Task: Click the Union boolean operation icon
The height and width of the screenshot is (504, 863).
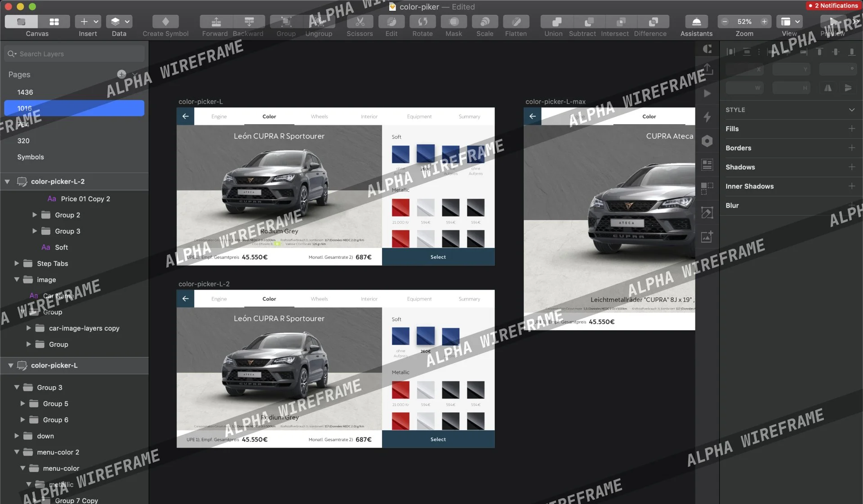Action: click(x=556, y=22)
